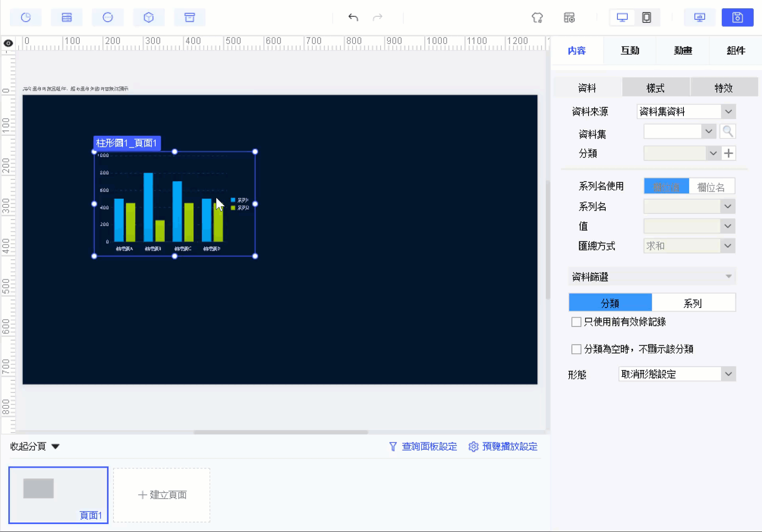Switch to mobile device layout icon
Screen dimensions: 762x532
[647, 17]
